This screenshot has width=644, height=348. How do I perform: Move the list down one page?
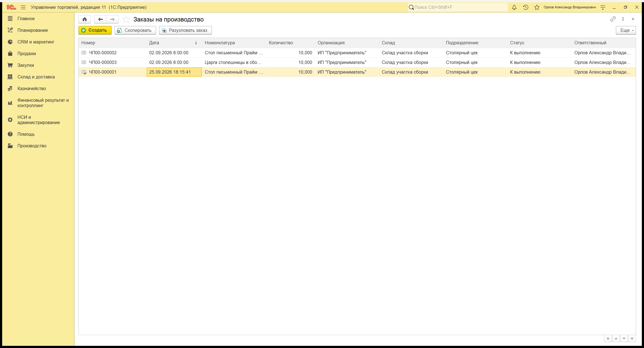coord(624,339)
